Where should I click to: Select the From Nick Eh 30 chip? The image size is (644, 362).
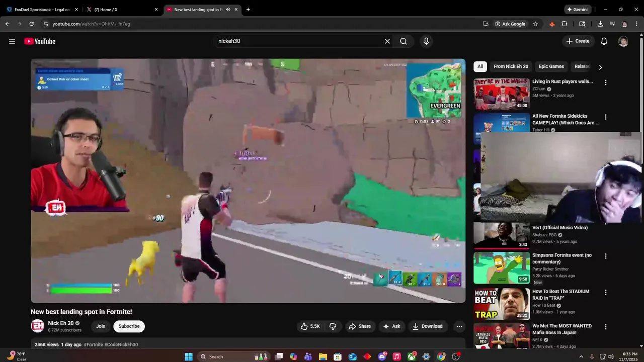tap(511, 66)
